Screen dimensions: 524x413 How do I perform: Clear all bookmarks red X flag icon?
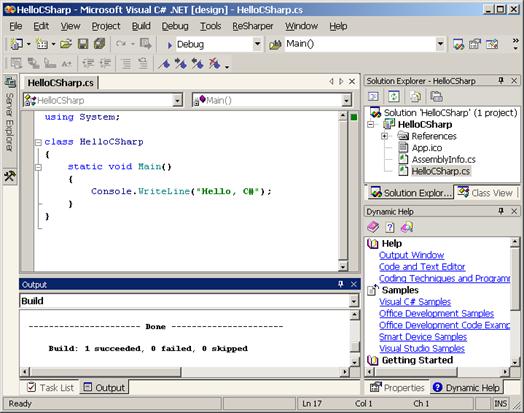(x=215, y=63)
